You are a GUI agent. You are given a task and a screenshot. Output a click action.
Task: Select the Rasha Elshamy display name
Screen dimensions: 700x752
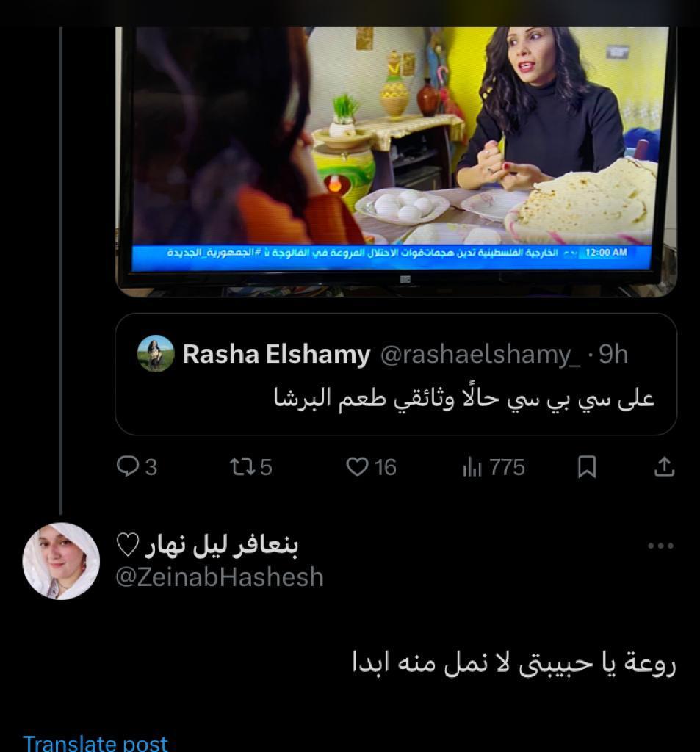276,354
